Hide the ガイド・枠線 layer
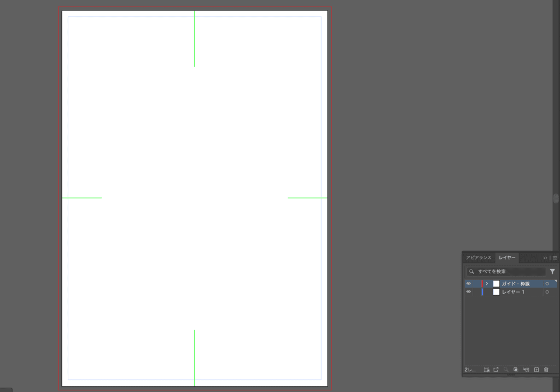560x392 pixels. point(468,284)
